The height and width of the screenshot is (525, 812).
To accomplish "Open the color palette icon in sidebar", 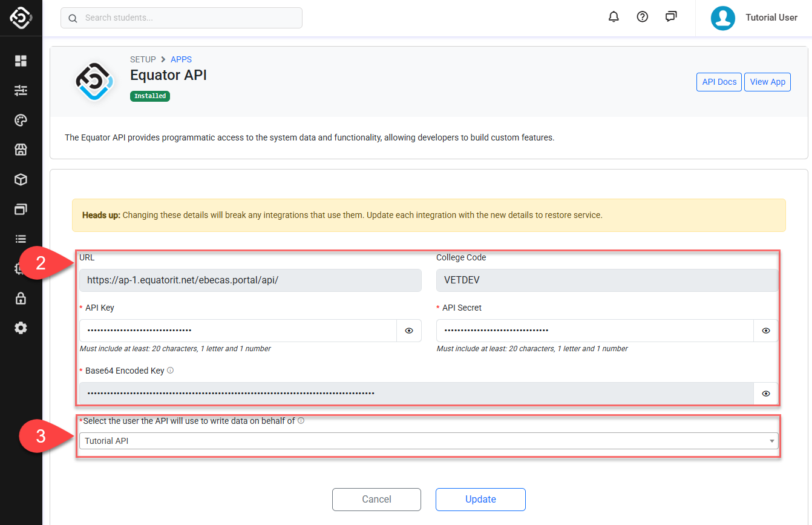I will point(21,121).
